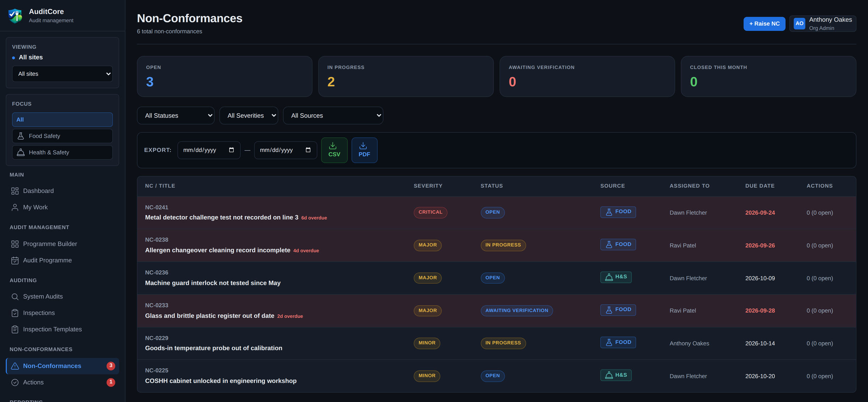This screenshot has height=402, width=868.
Task: Click the red badge beside Non-Conformances
Action: [x=111, y=366]
